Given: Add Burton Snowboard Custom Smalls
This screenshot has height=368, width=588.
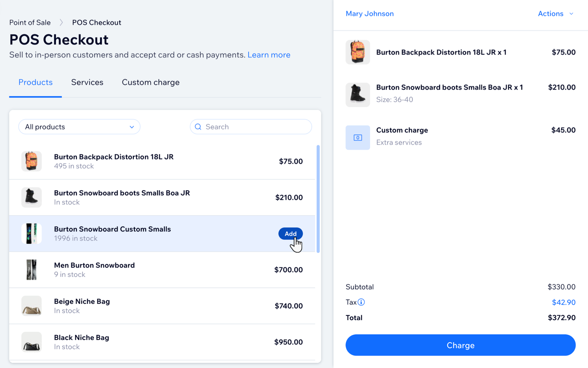Looking at the screenshot, I should 290,234.
